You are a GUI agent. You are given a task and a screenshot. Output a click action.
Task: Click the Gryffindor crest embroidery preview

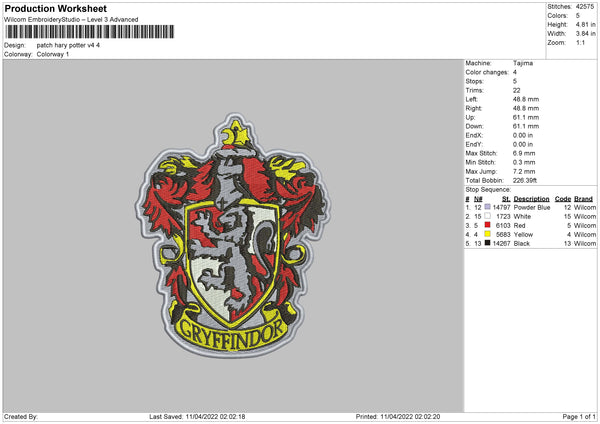233,235
